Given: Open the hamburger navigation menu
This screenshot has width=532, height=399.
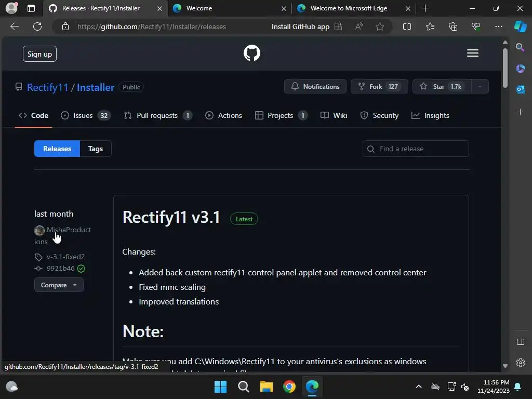Looking at the screenshot, I should coord(473,53).
